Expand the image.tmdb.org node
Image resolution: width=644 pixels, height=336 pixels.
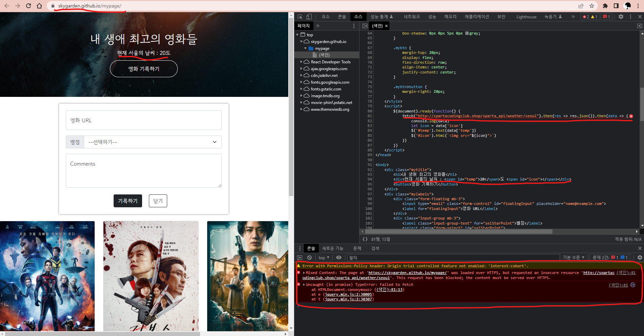pyautogui.click(x=301, y=96)
